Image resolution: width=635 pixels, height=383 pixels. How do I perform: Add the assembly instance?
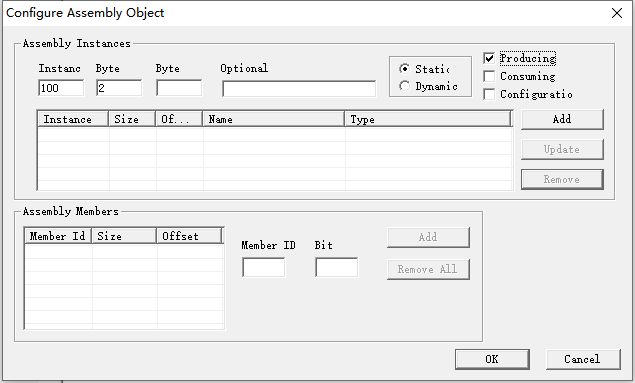562,119
